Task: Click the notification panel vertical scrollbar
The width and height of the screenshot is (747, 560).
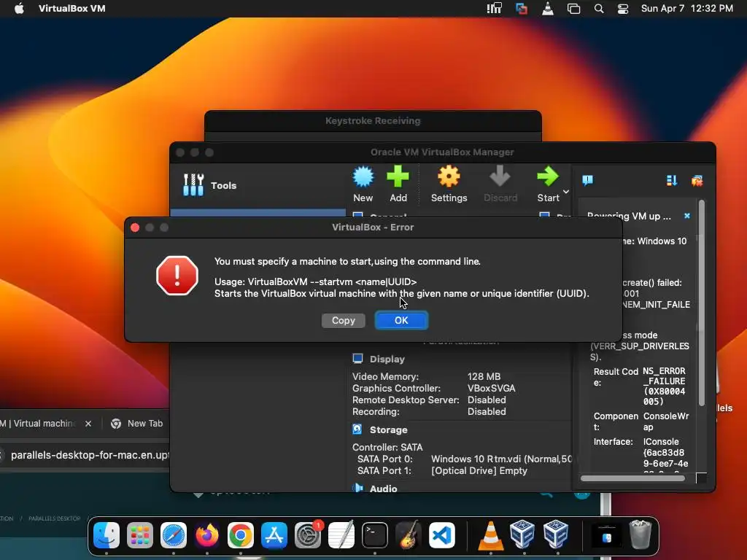Action: pos(701,303)
